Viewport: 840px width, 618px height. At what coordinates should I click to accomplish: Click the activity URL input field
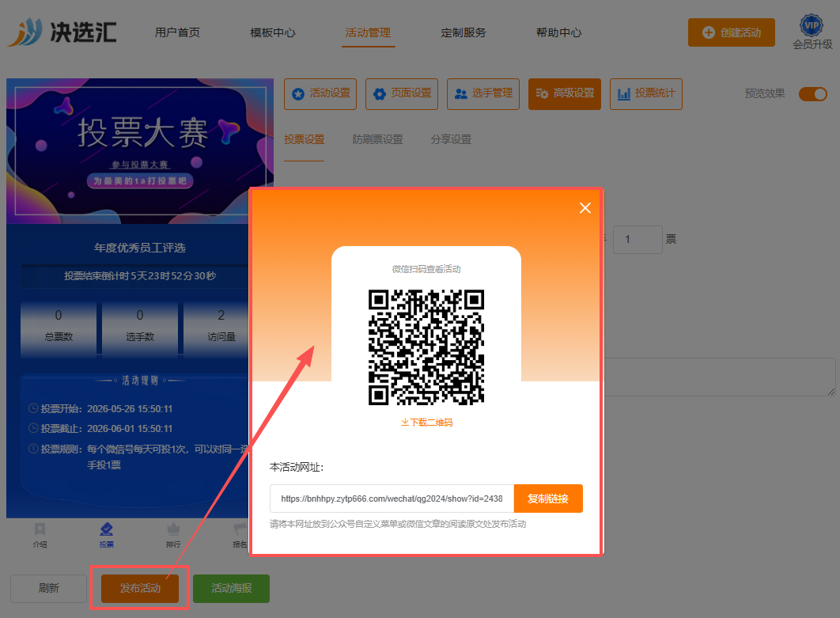(392, 499)
